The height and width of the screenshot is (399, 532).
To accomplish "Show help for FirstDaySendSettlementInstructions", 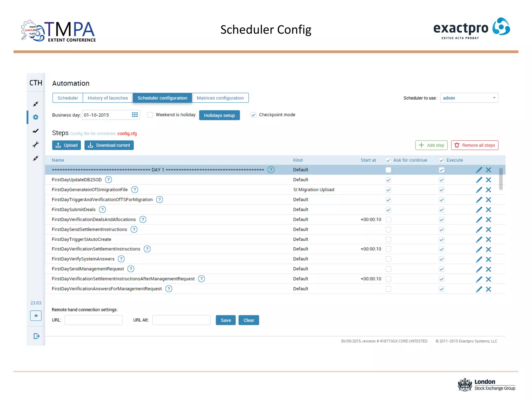I will [x=134, y=229].
